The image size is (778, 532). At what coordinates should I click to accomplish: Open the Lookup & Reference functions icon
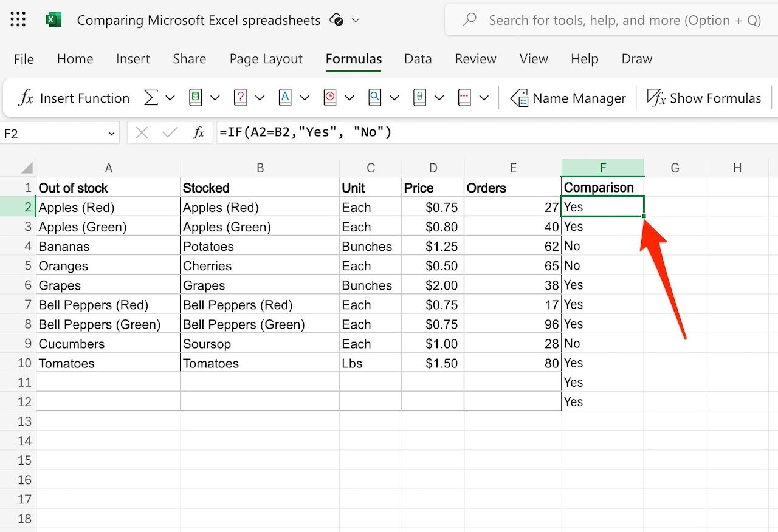point(375,98)
